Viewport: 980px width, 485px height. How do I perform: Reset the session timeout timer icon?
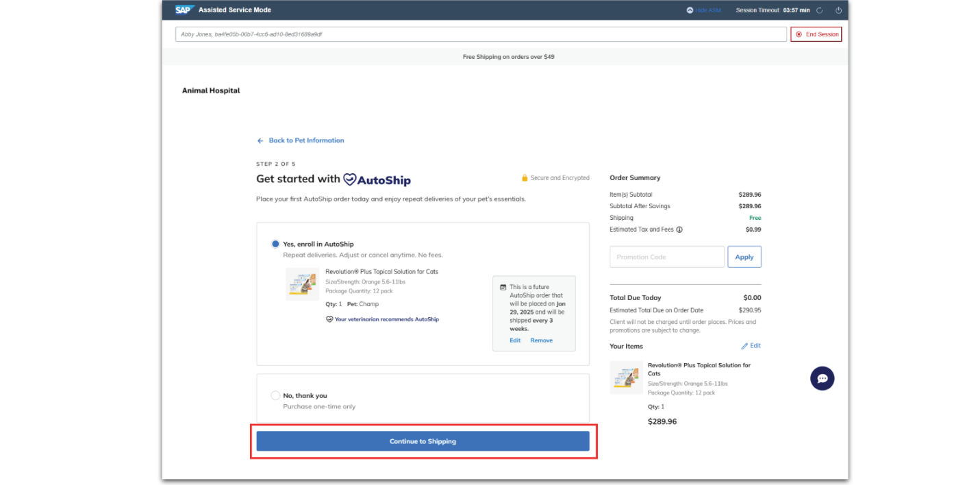[x=820, y=10]
